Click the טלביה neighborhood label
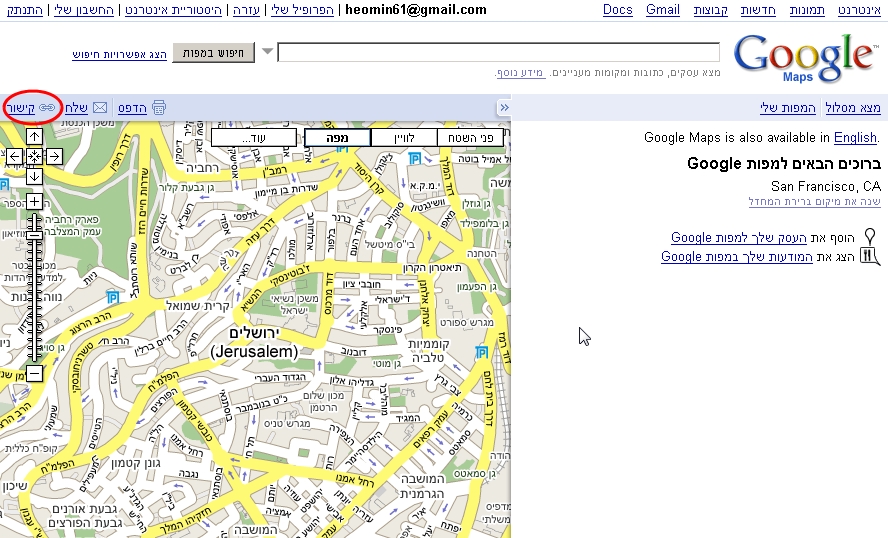 point(428,358)
